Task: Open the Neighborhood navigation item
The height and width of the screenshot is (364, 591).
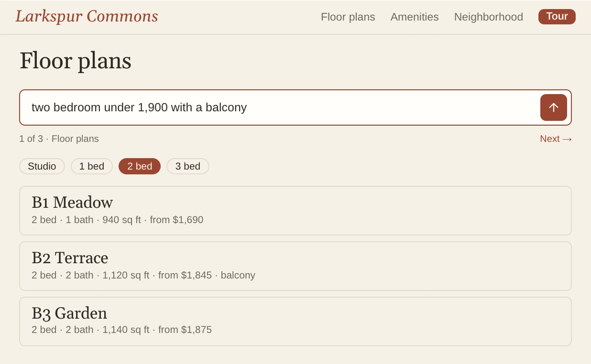Action: [x=488, y=17]
